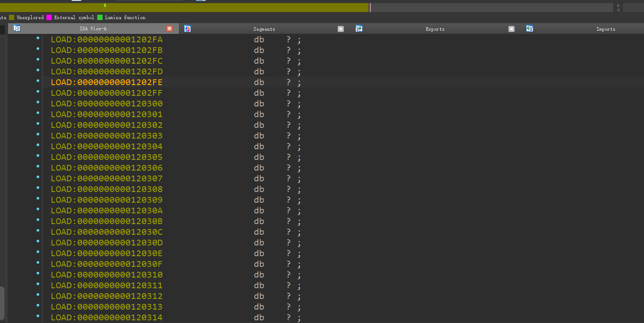The height and width of the screenshot is (323, 644).
Task: Select address LOAD:00000000001202FC
Action: click(x=107, y=61)
